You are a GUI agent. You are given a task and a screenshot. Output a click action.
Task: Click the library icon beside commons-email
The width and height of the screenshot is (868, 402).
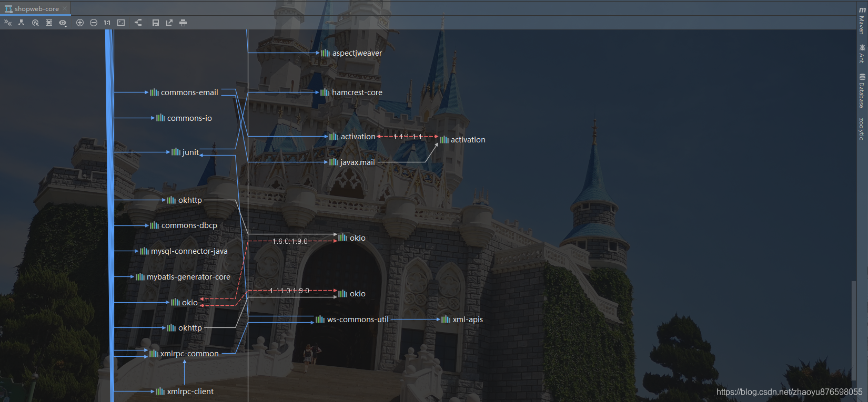[154, 92]
